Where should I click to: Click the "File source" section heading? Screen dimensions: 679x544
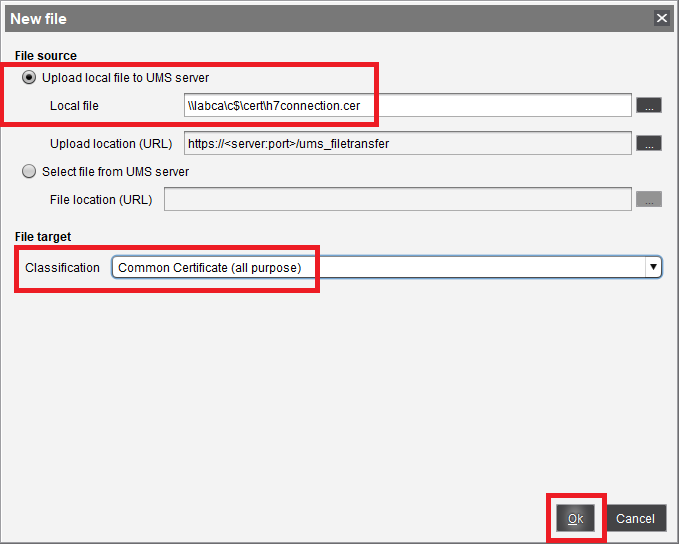pos(46,55)
